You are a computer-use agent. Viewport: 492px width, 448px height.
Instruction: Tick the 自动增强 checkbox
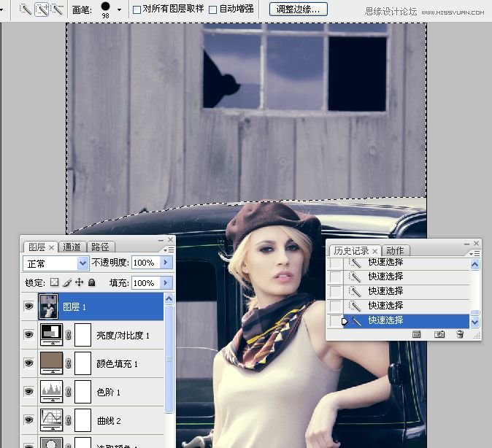213,9
